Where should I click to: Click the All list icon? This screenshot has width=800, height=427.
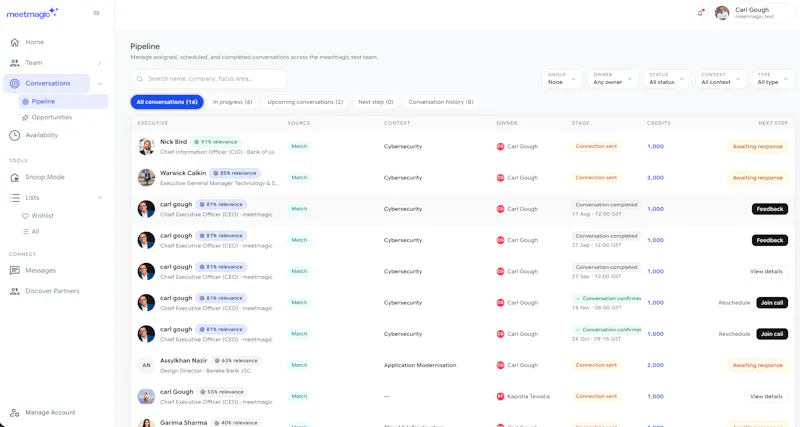point(25,232)
